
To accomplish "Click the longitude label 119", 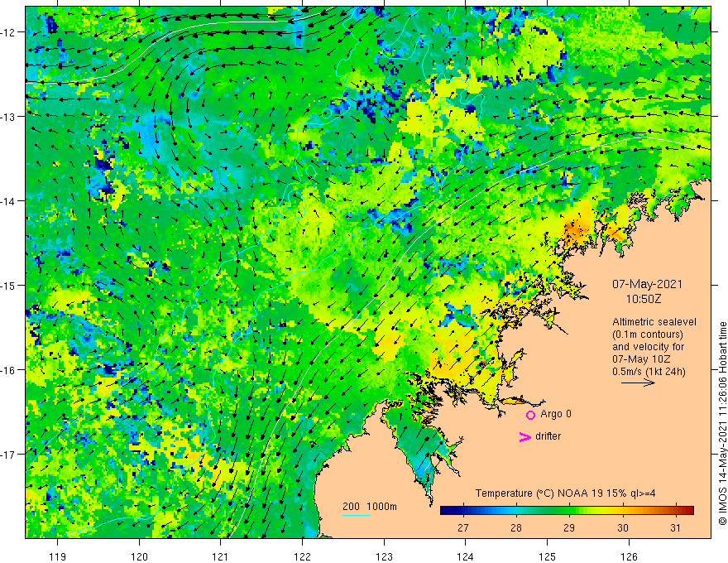I will tap(58, 556).
